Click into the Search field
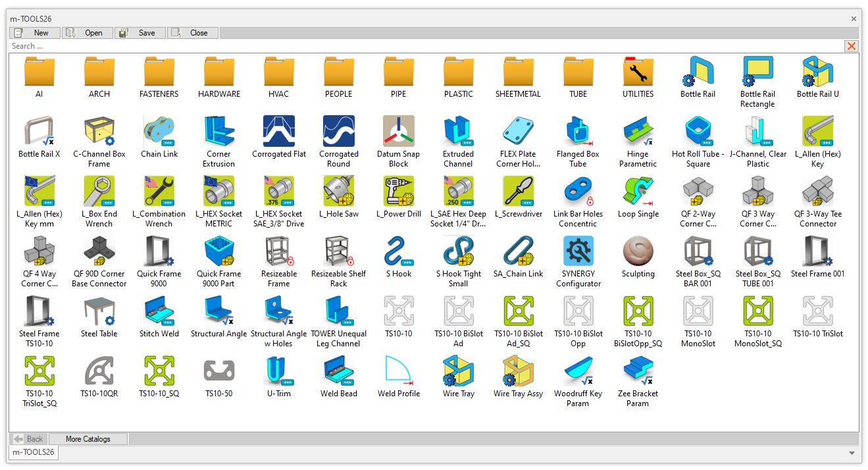The image size is (868, 470). coord(421,46)
